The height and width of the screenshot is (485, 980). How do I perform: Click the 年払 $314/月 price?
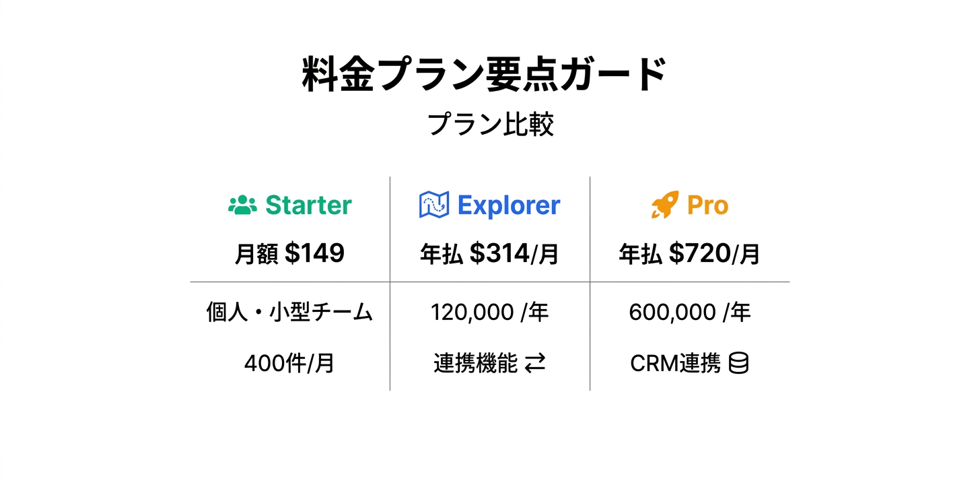(x=489, y=254)
